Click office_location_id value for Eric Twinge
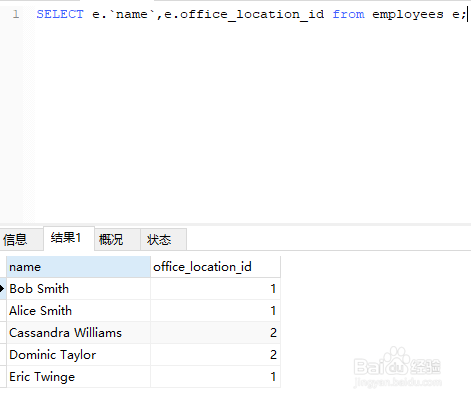 215,377
